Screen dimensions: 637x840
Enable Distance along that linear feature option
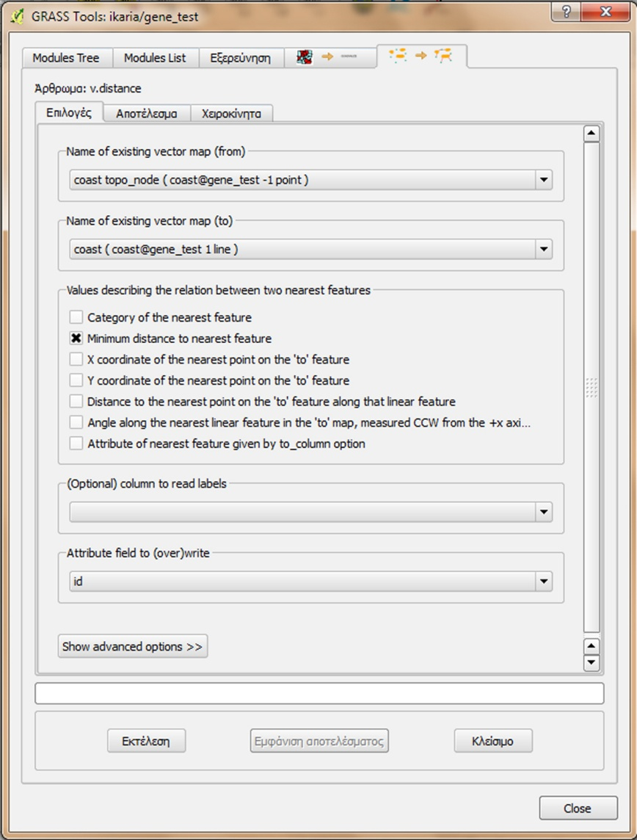coord(76,402)
